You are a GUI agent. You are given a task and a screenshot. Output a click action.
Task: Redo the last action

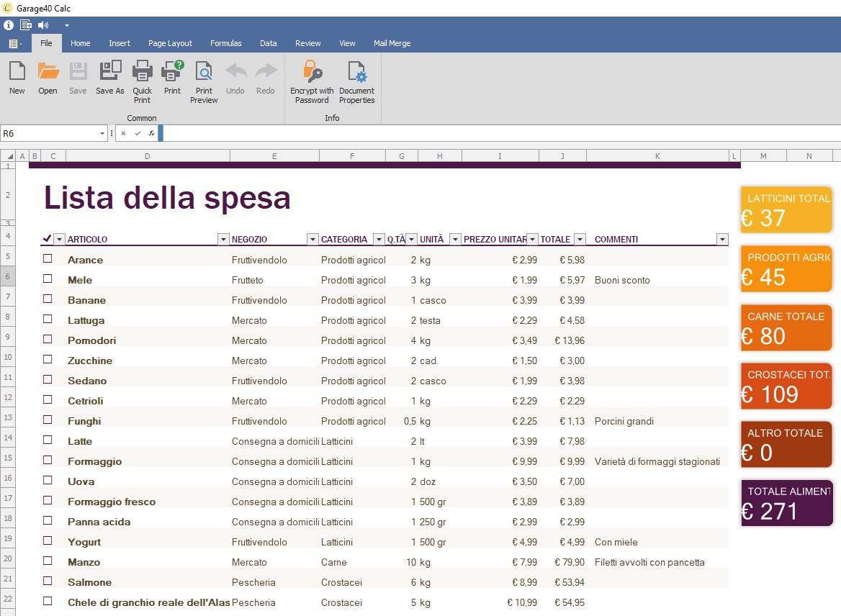pos(266,78)
